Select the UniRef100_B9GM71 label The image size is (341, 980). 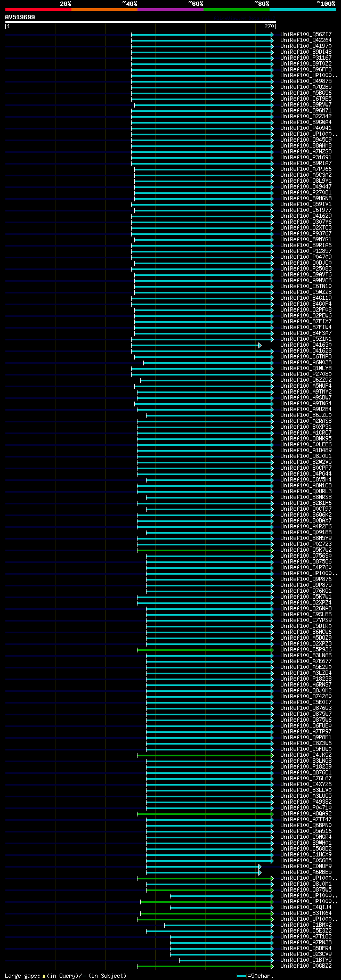click(x=306, y=110)
